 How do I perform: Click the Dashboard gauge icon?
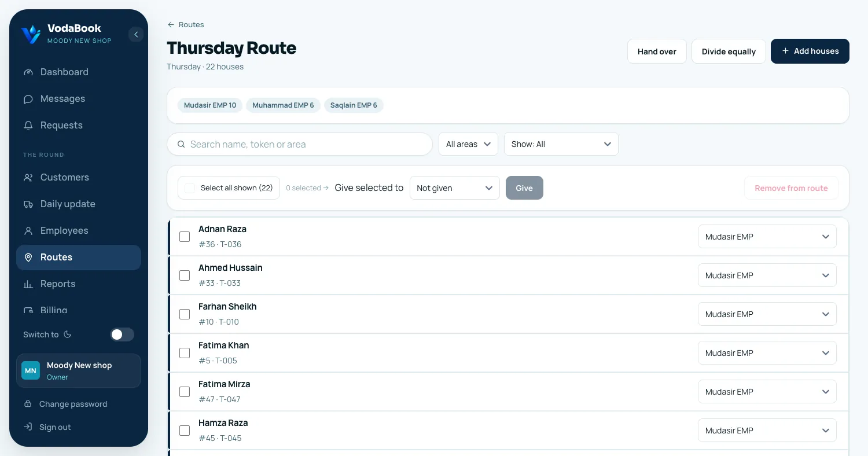click(x=28, y=72)
